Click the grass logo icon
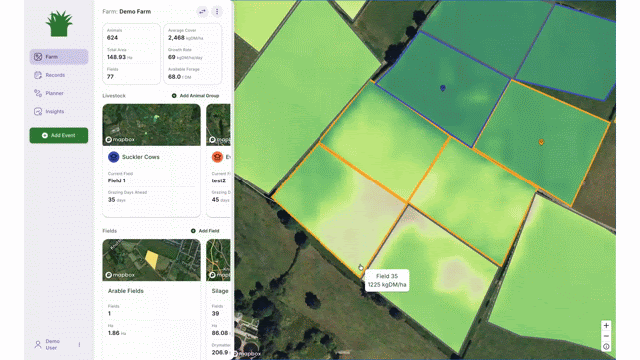Screen dimensions: 640x360 [59, 24]
